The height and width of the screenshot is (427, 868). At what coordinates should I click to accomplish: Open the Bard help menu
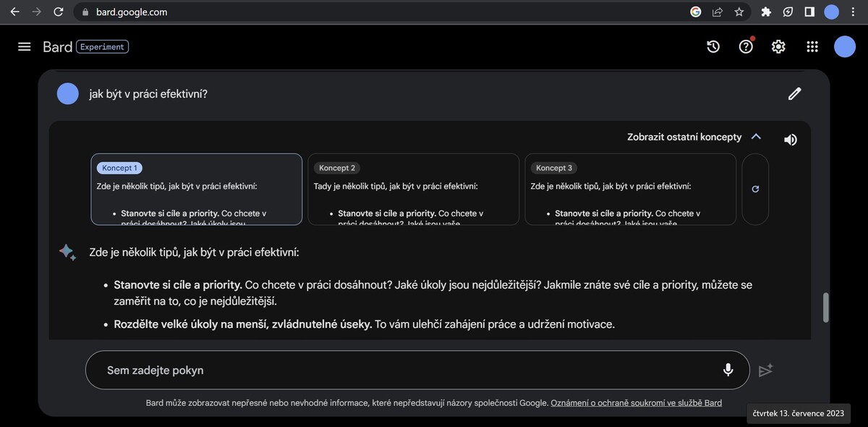click(x=746, y=46)
